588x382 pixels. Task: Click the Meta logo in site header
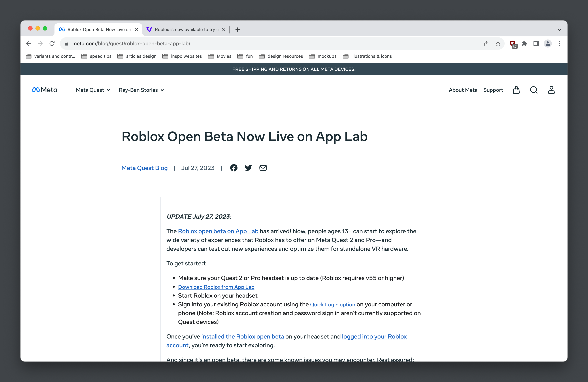pos(45,90)
